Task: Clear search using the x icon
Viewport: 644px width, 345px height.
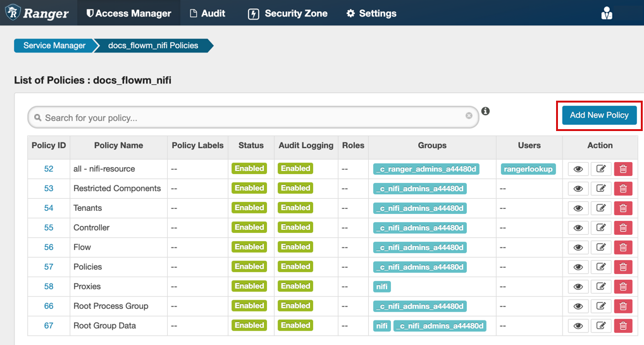Action: [469, 116]
